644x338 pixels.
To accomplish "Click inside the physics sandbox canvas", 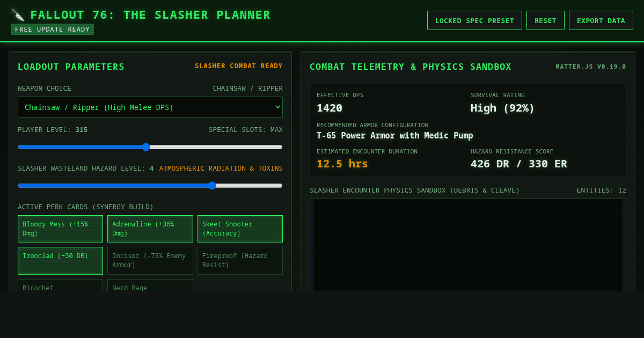I will [x=468, y=246].
